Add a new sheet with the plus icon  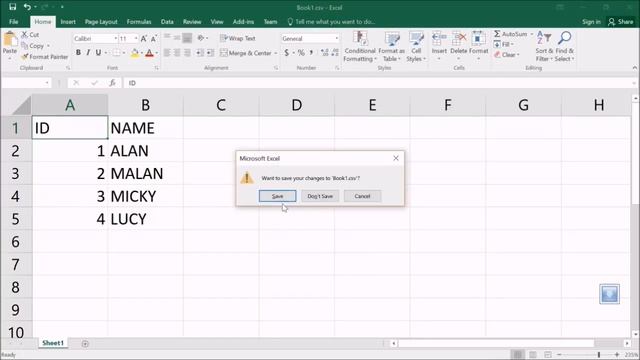click(85, 344)
